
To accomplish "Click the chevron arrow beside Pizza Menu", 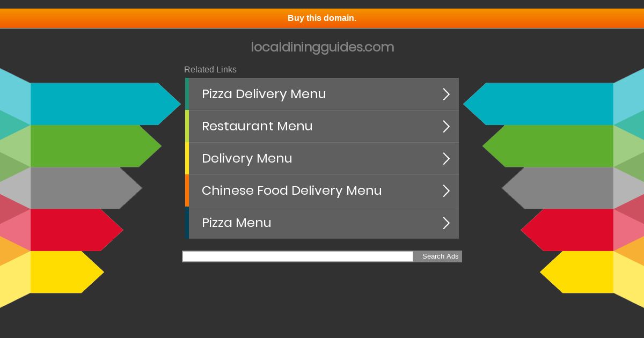I will 446,223.
